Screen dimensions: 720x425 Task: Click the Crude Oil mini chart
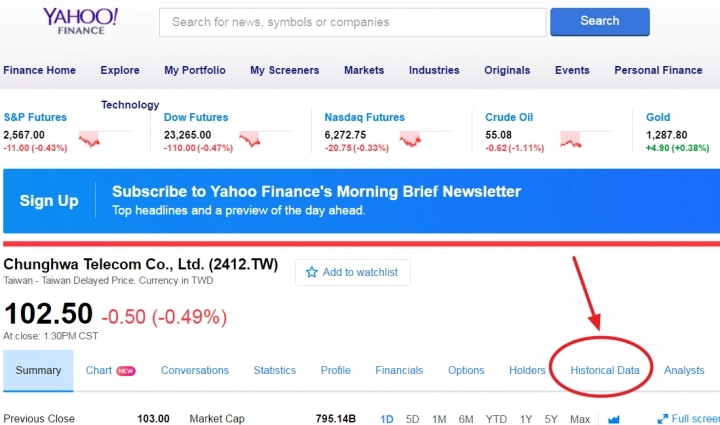coord(571,139)
